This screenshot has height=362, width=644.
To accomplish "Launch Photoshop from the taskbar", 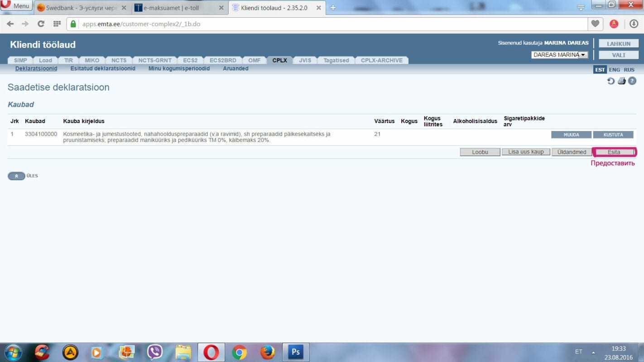I will [x=296, y=352].
